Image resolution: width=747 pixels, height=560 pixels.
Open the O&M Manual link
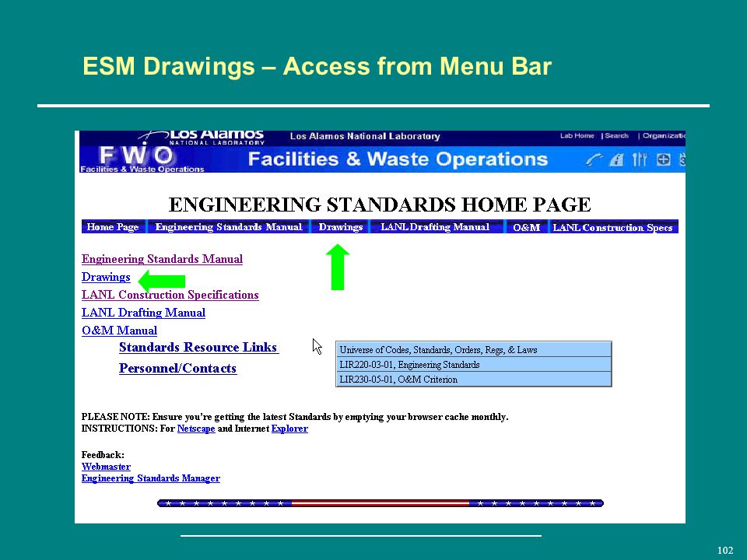(119, 331)
